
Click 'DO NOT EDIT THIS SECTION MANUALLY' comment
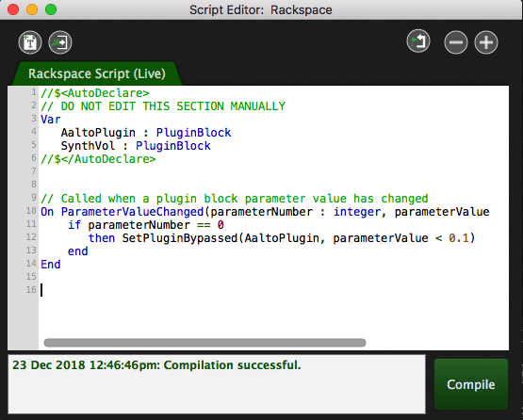coord(173,106)
